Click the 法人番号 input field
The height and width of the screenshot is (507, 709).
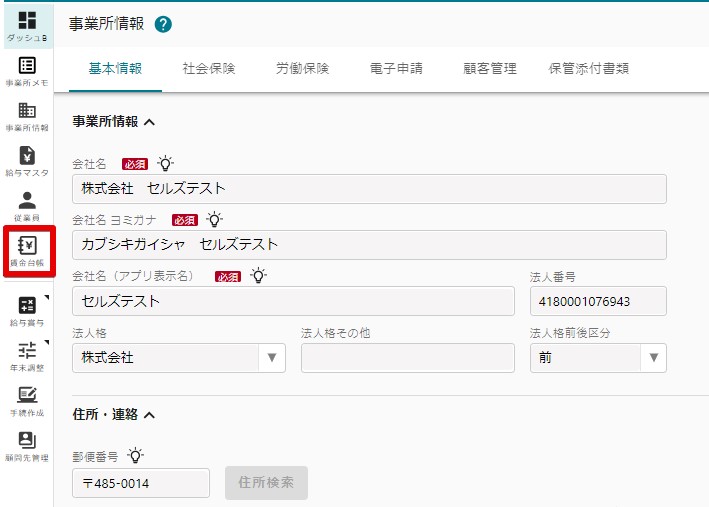[598, 301]
